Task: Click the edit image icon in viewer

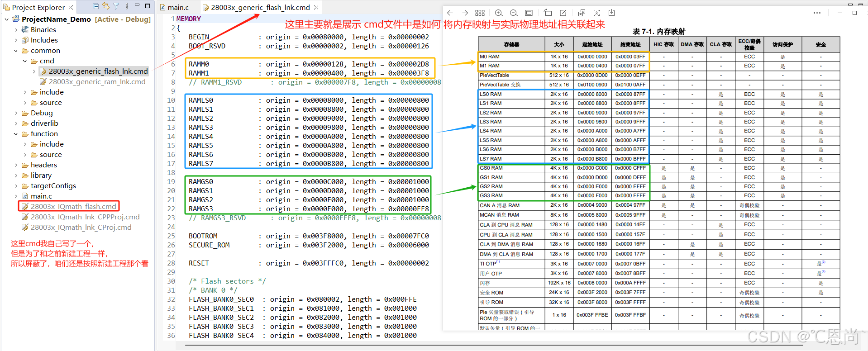Action: [x=563, y=13]
